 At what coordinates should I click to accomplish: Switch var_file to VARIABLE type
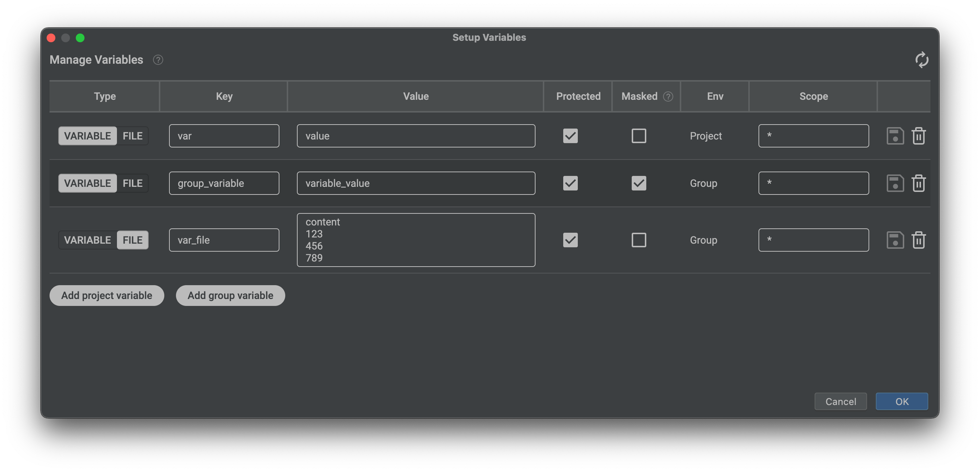[x=87, y=240]
